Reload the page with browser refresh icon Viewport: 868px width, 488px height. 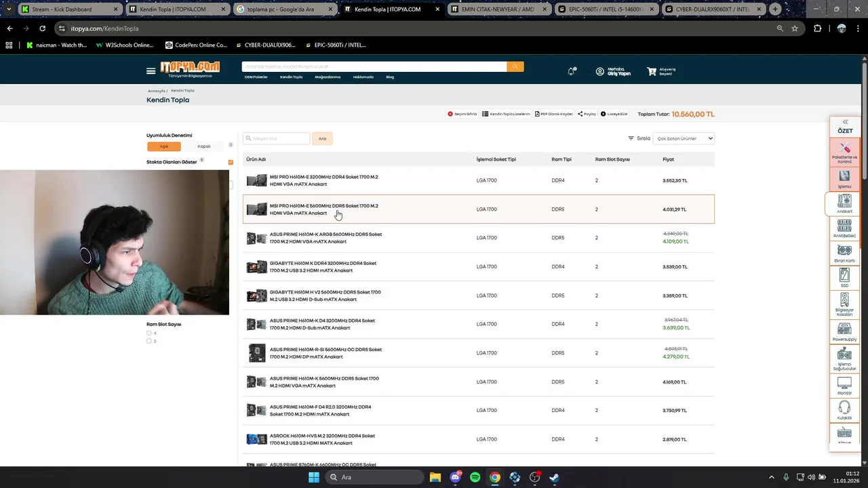(42, 28)
